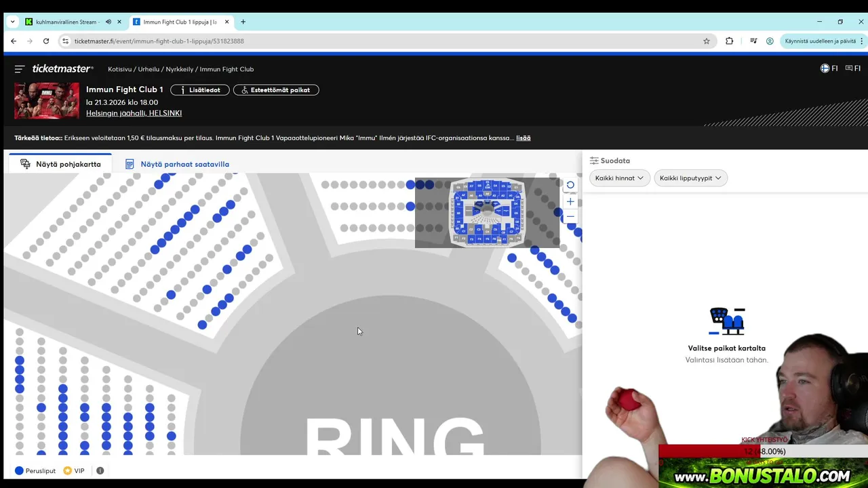868x488 pixels.
Task: Show Esteettömät paikat accessible seats
Action: click(x=276, y=89)
